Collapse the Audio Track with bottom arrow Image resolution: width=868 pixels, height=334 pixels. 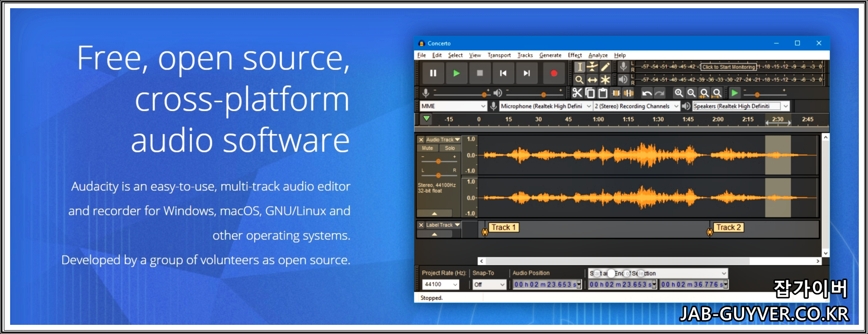pos(434,213)
